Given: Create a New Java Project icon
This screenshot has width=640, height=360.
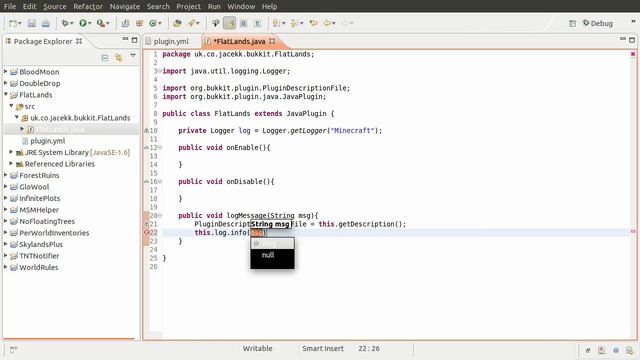Looking at the screenshot, I should 125,23.
